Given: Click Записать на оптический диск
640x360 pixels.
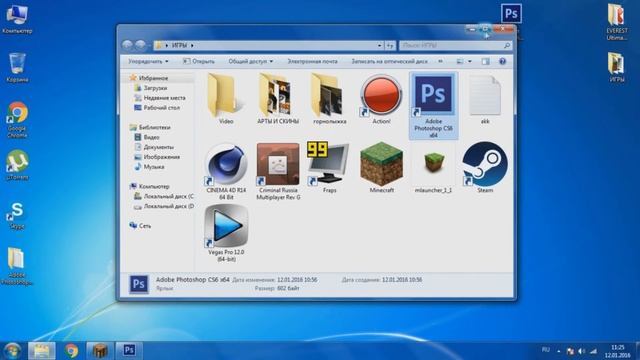Looking at the screenshot, I should [x=390, y=61].
